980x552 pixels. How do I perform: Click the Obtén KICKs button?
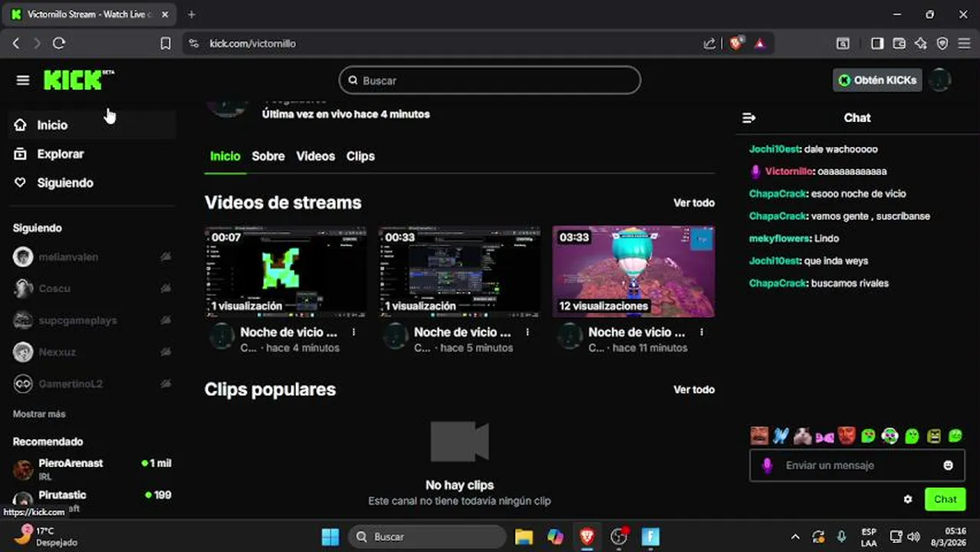(x=877, y=80)
